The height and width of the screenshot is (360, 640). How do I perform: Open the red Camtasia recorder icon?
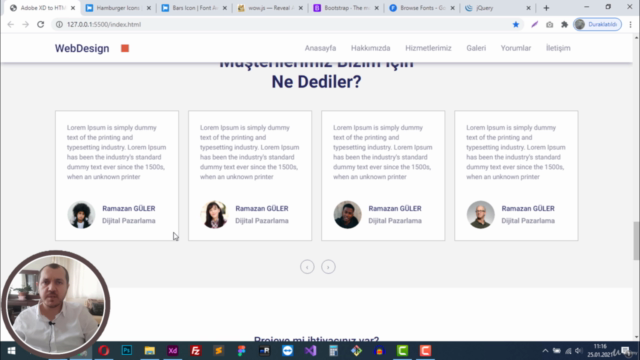coord(425,351)
